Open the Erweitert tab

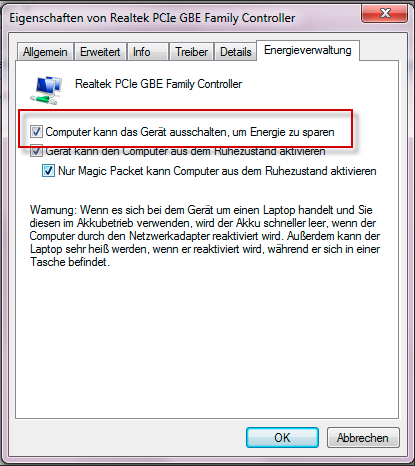[x=100, y=52]
